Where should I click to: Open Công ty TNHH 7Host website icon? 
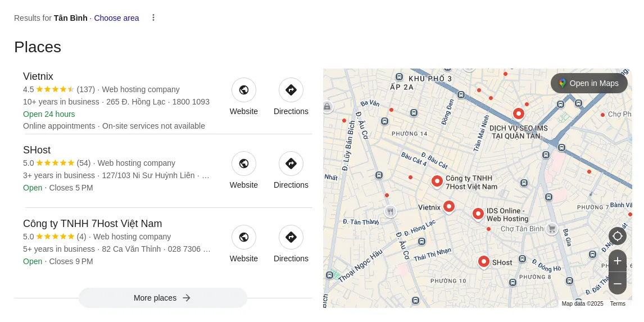click(x=243, y=237)
